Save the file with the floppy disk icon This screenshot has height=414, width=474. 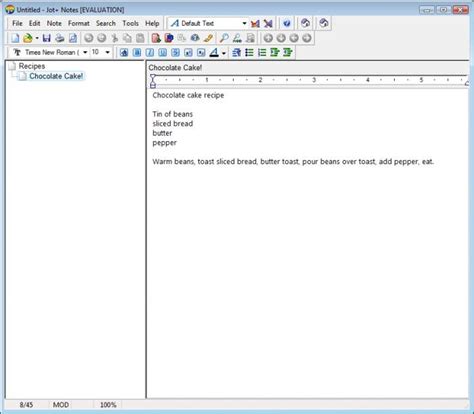(x=47, y=38)
